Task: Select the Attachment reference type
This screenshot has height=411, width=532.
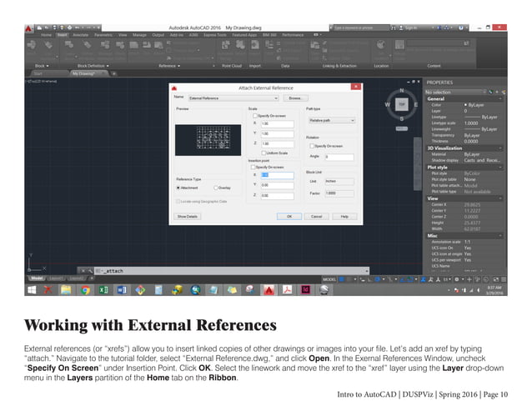Action: (179, 188)
